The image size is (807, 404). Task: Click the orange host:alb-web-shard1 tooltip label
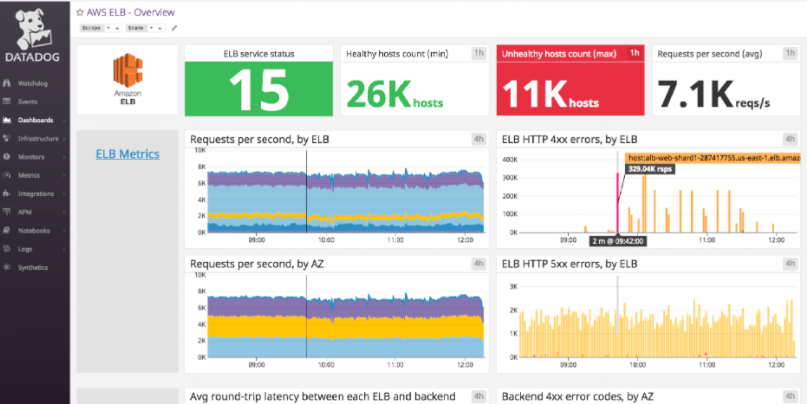(713, 159)
